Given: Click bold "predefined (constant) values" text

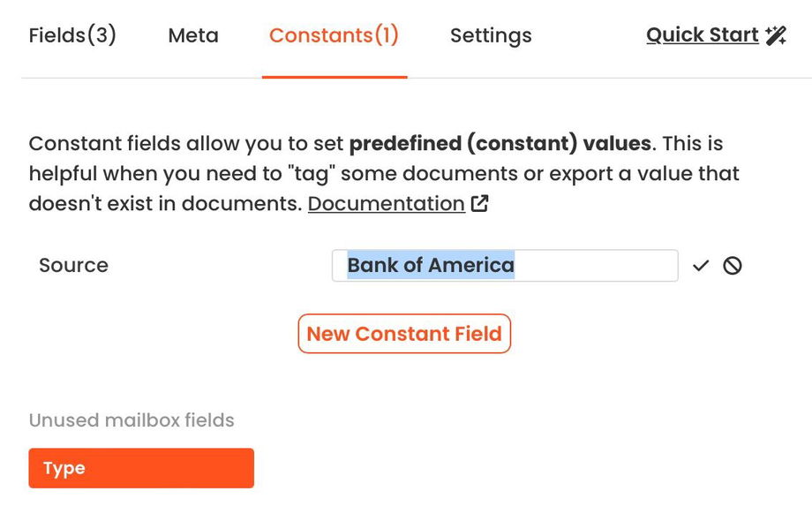Looking at the screenshot, I should [500, 144].
